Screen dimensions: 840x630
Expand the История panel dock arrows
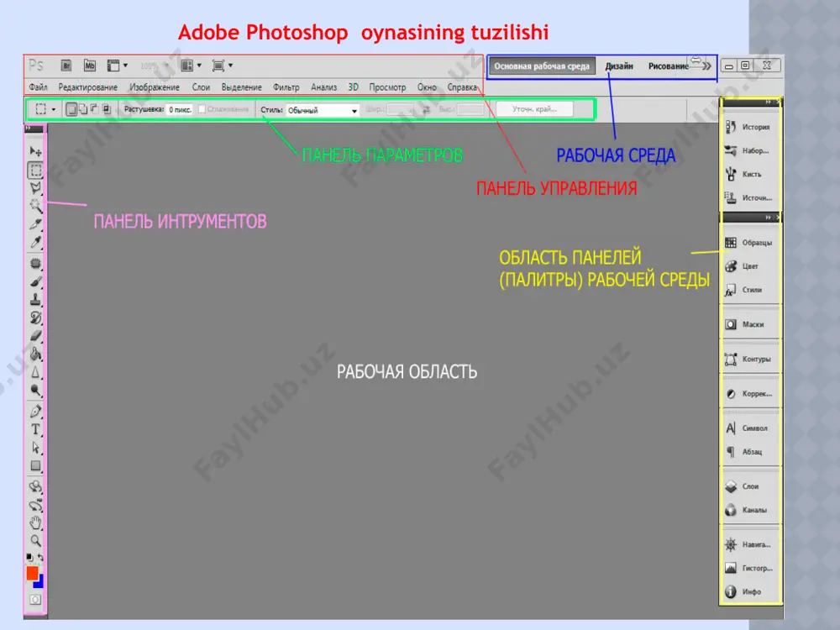coord(769,102)
